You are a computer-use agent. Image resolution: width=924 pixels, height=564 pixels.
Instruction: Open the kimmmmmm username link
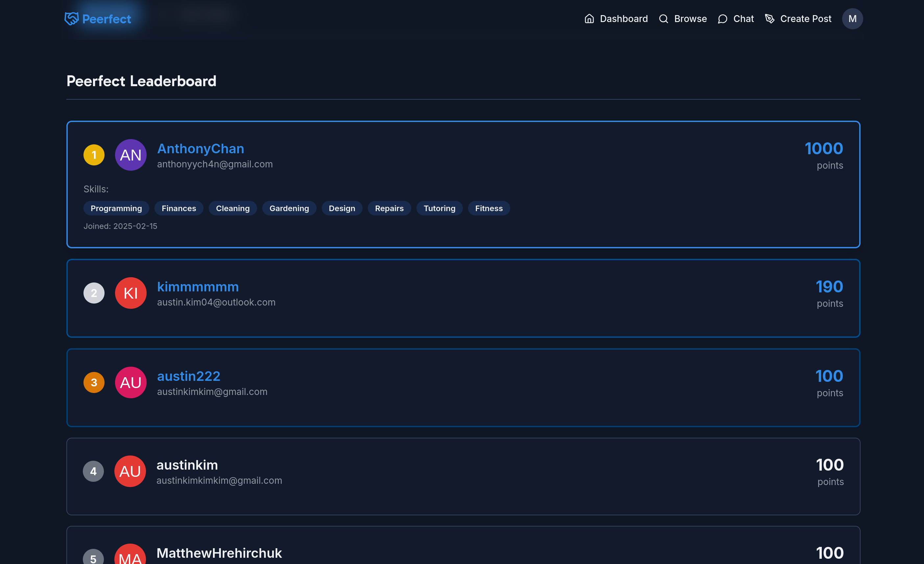[x=198, y=287]
